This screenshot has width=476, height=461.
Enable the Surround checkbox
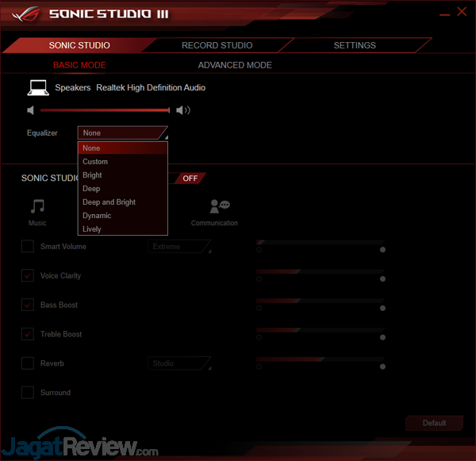[x=28, y=393]
